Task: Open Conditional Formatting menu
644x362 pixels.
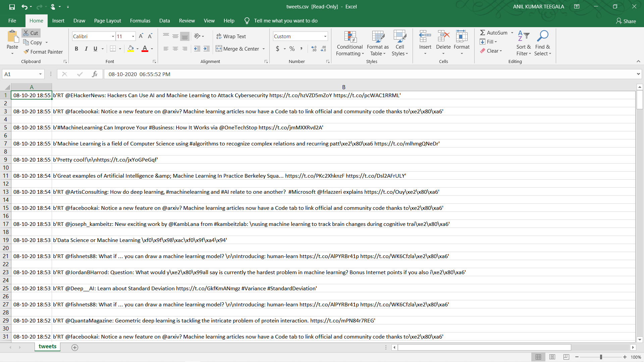Action: point(350,44)
